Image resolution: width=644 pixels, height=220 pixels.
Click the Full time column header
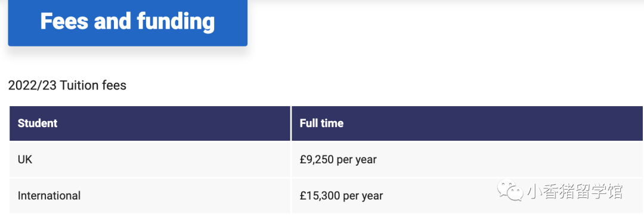[467, 123]
